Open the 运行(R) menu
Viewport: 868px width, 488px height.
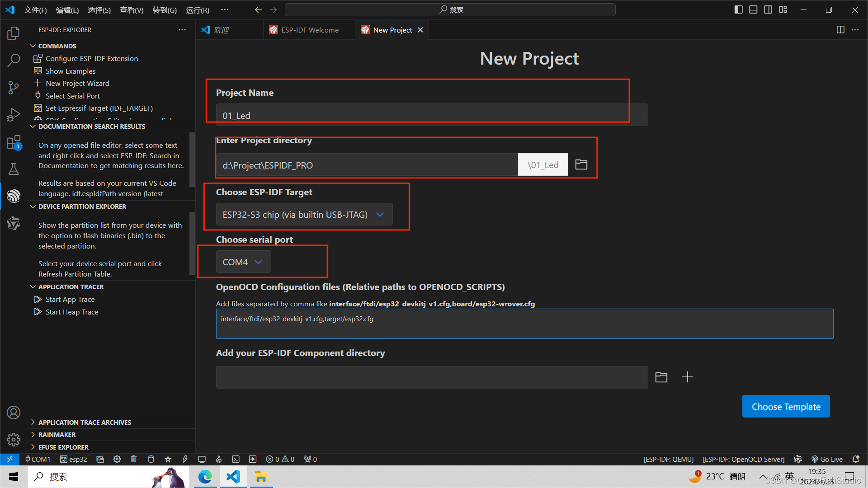[x=197, y=10]
